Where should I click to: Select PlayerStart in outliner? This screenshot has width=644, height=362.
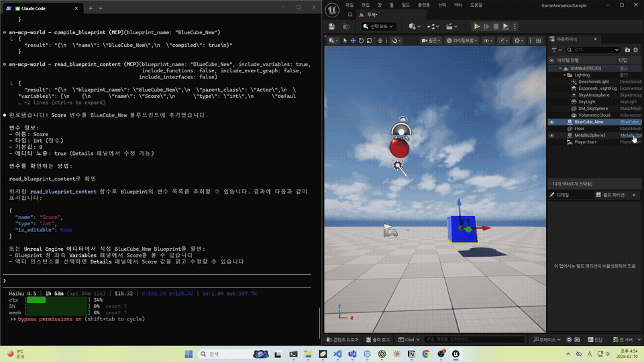pyautogui.click(x=585, y=142)
